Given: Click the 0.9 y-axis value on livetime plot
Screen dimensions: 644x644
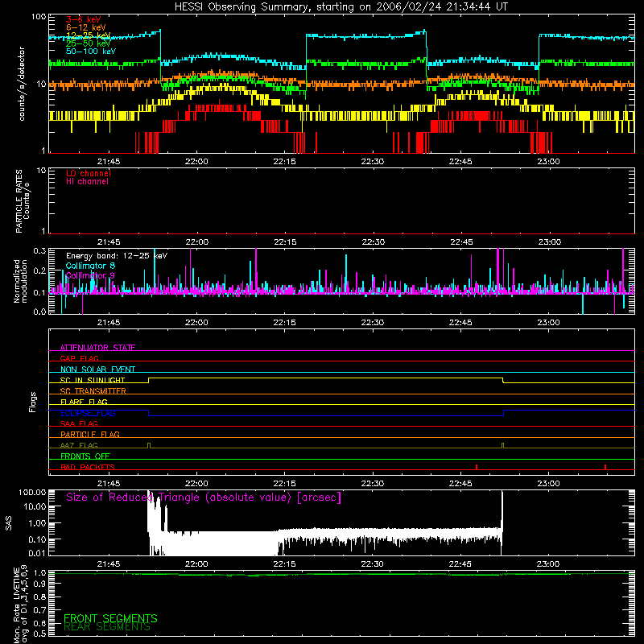Looking at the screenshot, I should point(39,584).
